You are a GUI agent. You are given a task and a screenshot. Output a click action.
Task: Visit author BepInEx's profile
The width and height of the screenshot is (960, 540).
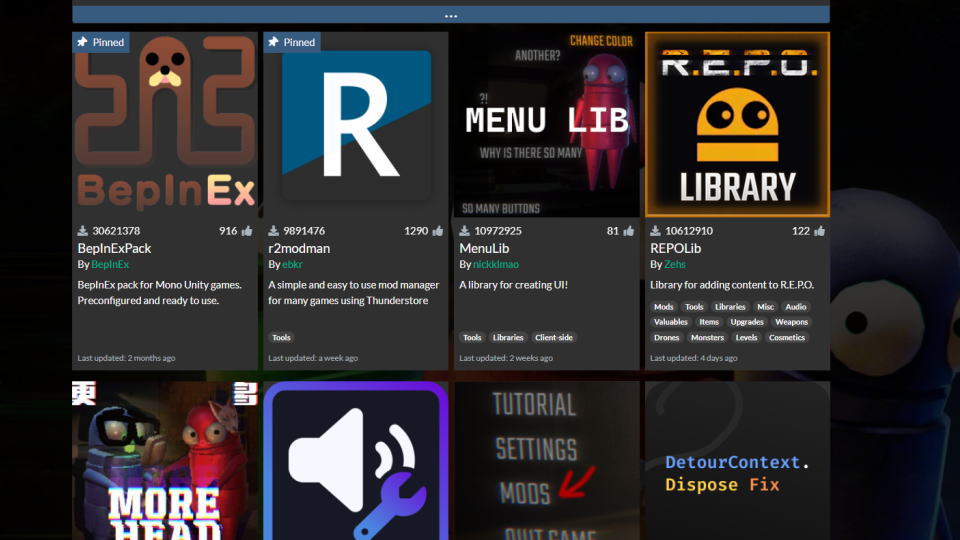coord(110,264)
